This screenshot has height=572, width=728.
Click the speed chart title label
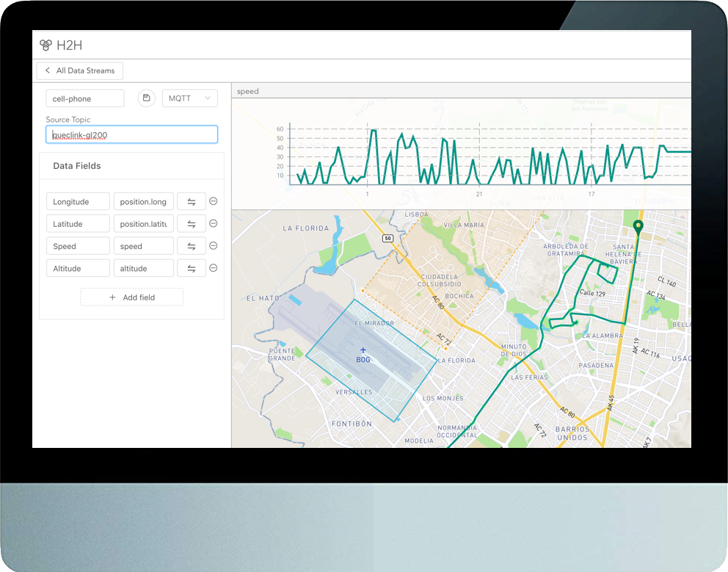click(248, 92)
